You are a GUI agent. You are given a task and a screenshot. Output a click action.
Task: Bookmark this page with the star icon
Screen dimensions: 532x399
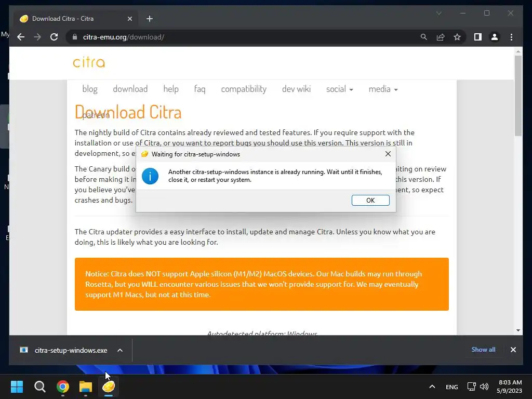click(x=457, y=37)
